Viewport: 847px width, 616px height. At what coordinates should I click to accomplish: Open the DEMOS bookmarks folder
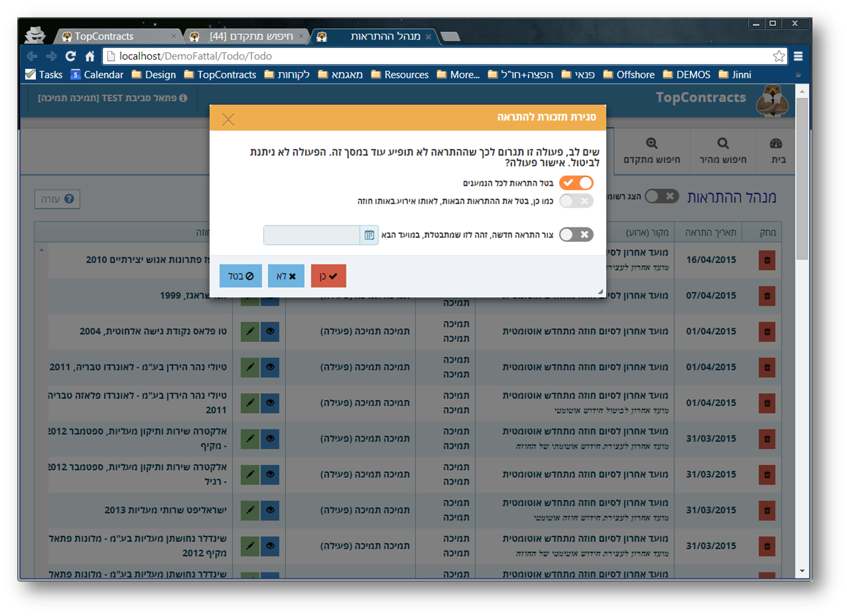click(686, 75)
